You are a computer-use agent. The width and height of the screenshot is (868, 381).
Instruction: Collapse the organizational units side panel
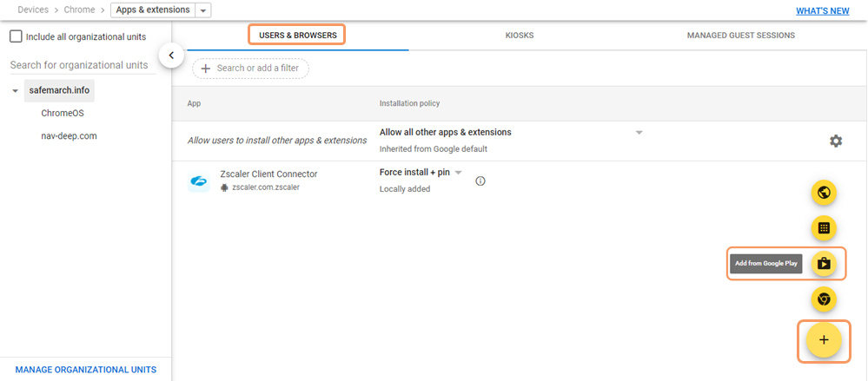171,56
